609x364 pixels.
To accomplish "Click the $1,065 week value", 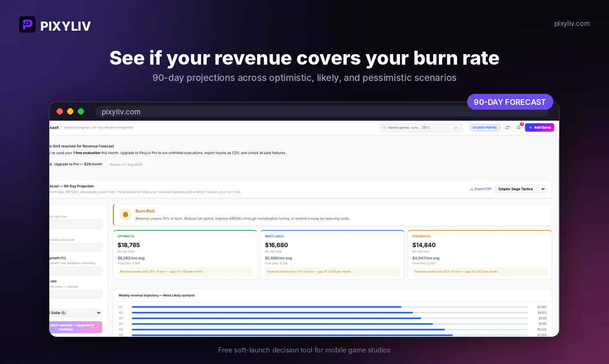I will click(542, 307).
